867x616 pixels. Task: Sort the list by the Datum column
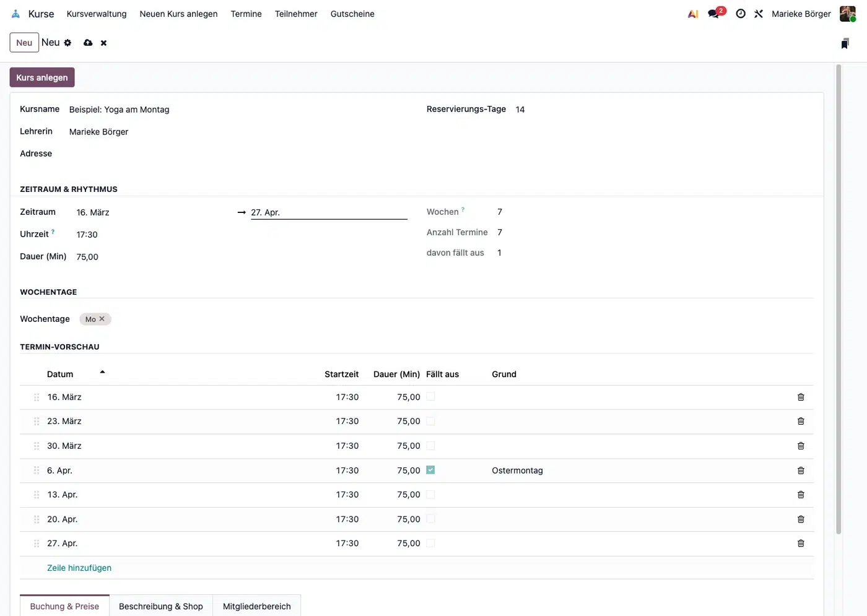60,374
